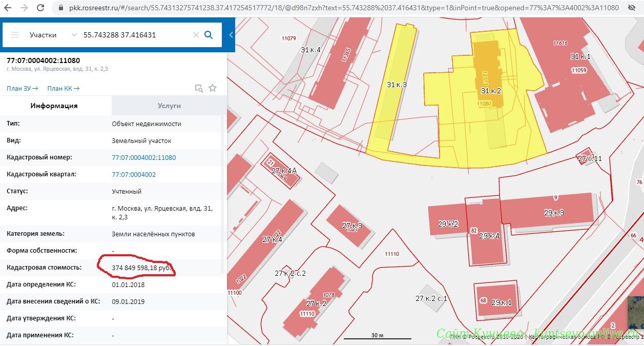Add parcel to favorites with star icon
This screenshot has width=644, height=346.
(x=213, y=88)
